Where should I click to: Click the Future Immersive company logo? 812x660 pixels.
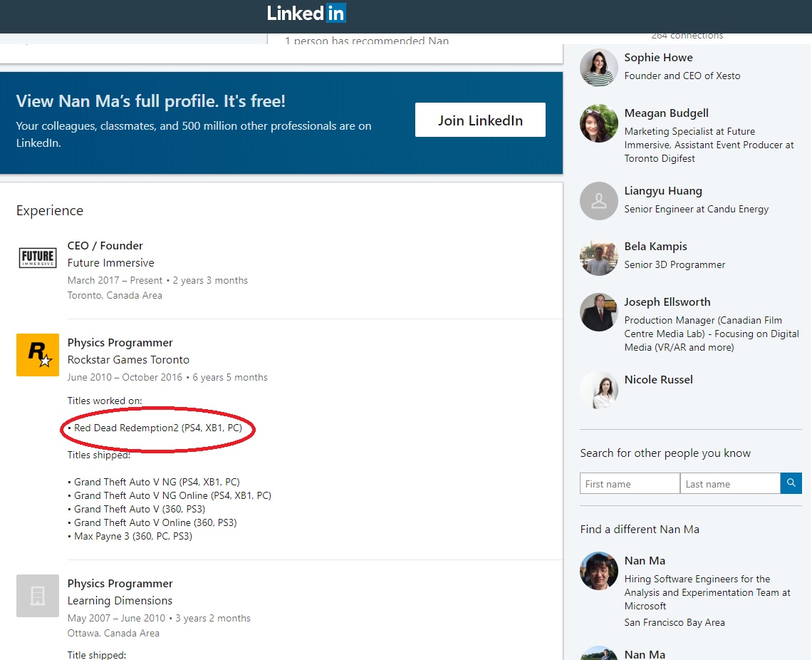37,257
